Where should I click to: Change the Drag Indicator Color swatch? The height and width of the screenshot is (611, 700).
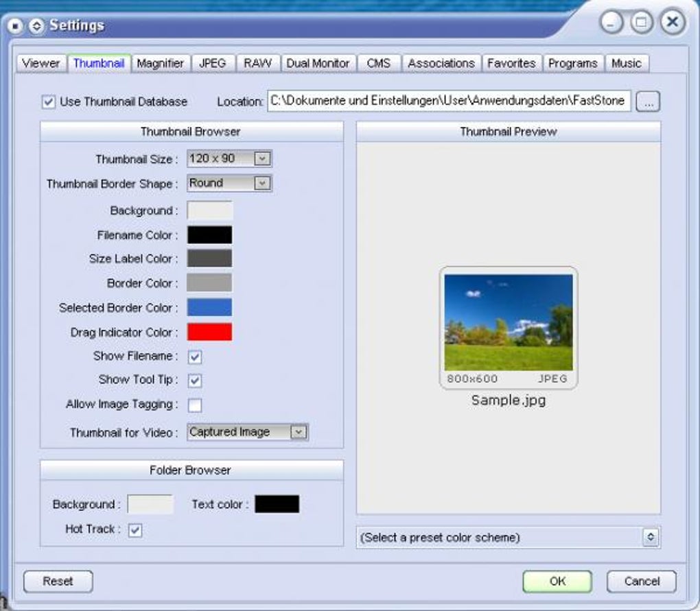point(209,332)
